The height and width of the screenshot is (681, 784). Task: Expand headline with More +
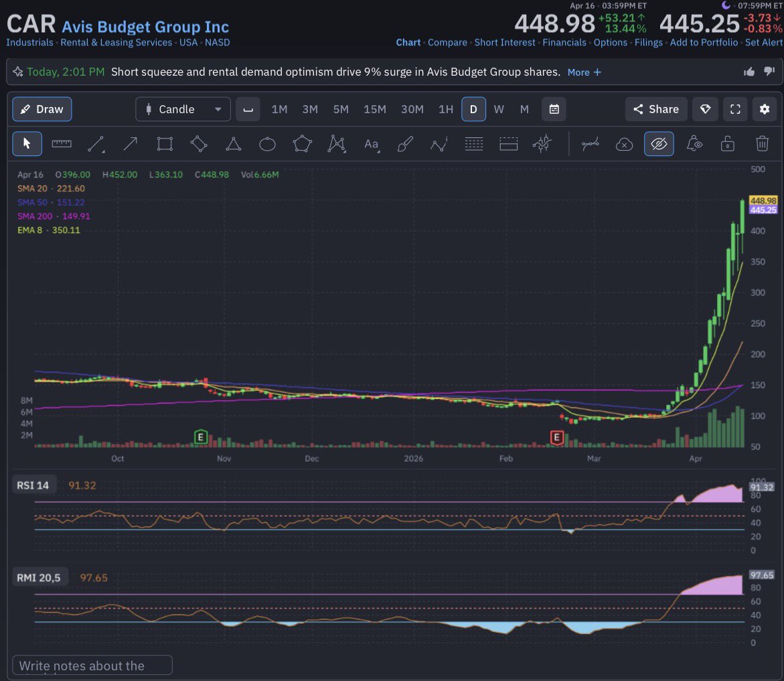pos(584,72)
